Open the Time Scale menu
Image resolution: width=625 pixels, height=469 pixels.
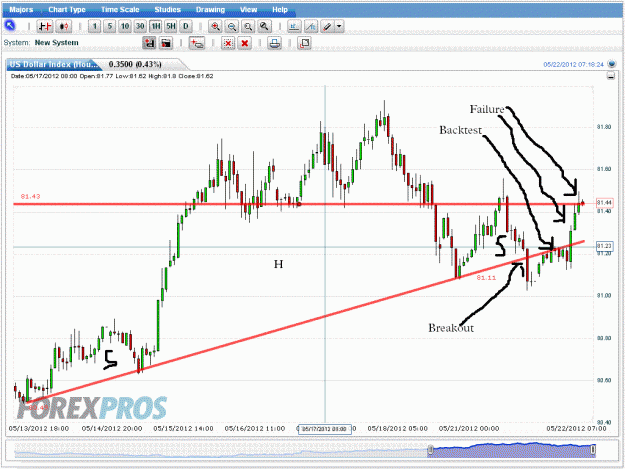coord(120,10)
